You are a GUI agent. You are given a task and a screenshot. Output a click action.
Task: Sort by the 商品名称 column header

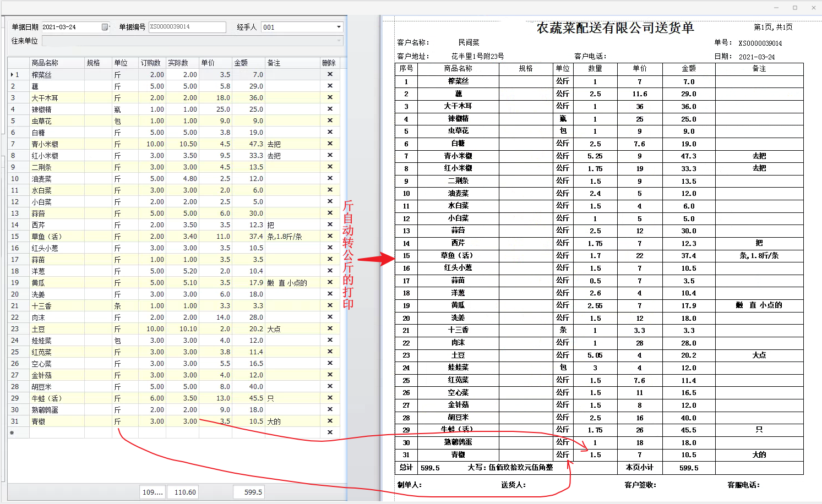point(57,63)
